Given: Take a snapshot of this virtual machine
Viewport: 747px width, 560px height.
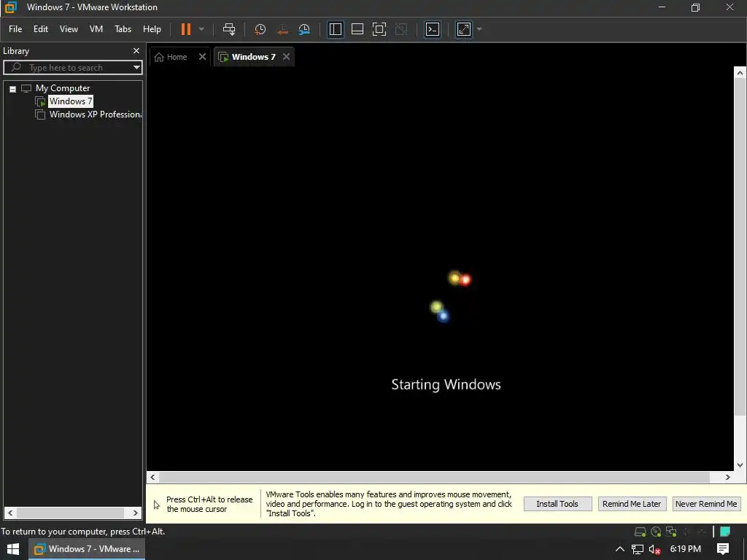Looking at the screenshot, I should tap(260, 29).
